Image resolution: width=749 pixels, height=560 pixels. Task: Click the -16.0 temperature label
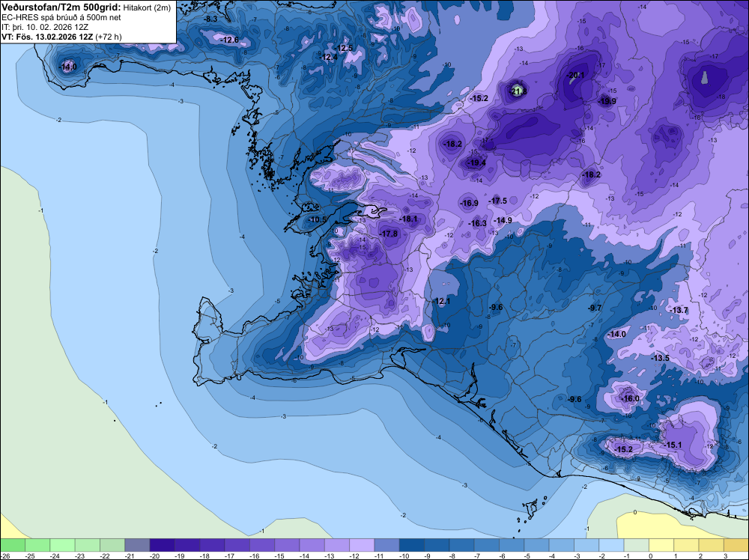coord(630,398)
